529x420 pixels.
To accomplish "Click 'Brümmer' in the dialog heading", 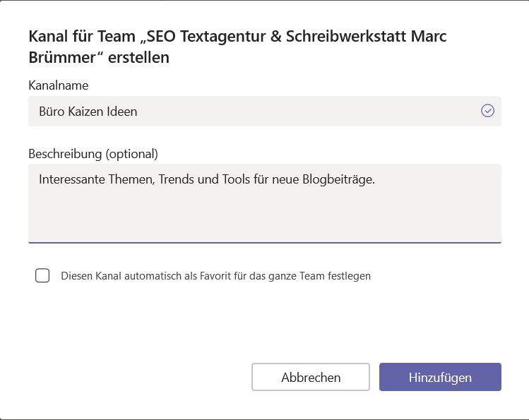I will click(x=65, y=58).
